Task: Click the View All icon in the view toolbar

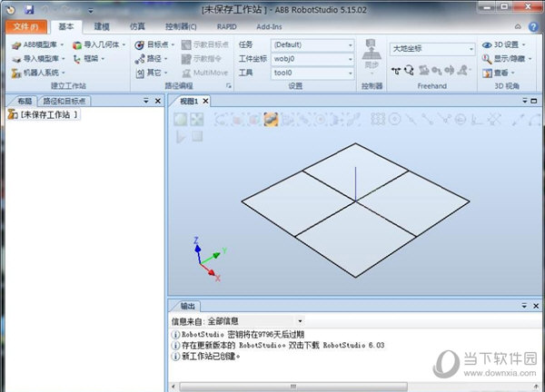Action: pos(181,120)
